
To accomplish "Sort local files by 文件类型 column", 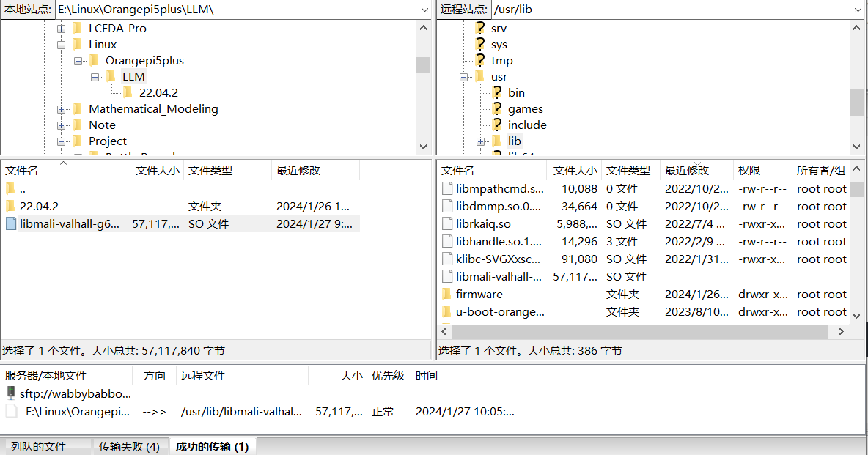I will click(x=227, y=171).
